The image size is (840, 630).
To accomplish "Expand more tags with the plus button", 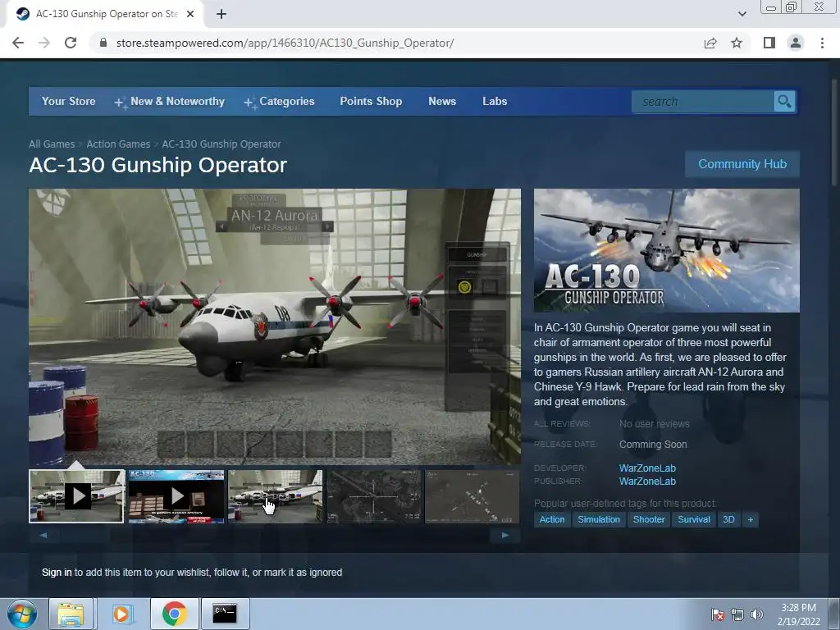I will click(751, 519).
